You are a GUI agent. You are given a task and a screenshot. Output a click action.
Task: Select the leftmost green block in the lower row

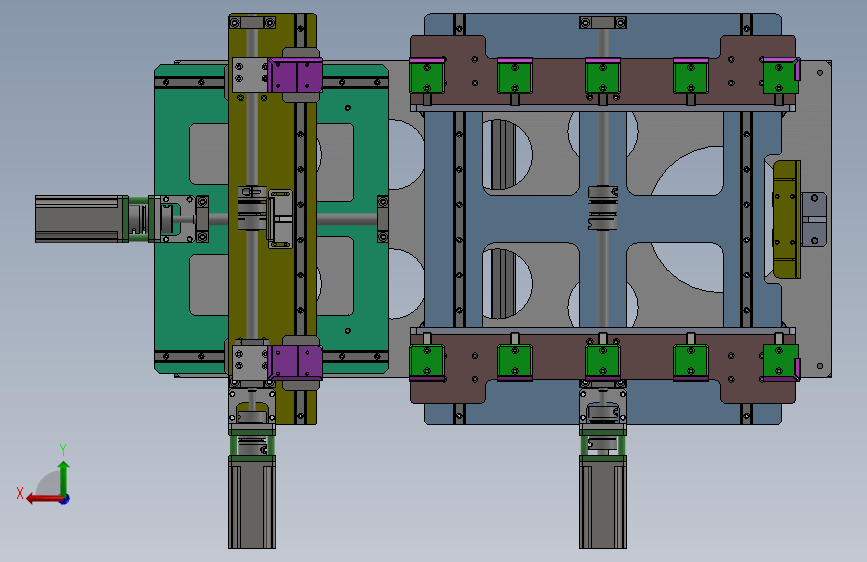click(427, 362)
